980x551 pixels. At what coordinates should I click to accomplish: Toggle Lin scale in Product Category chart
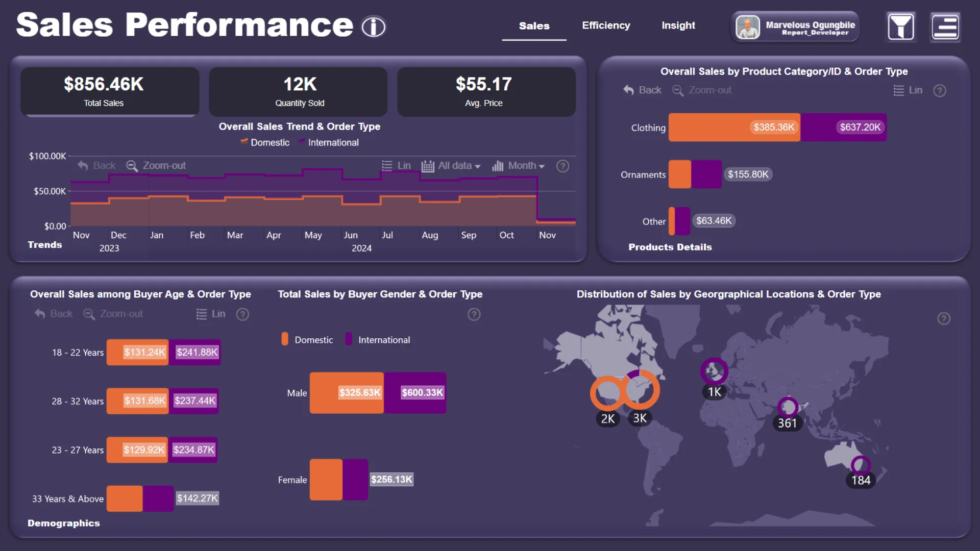[908, 90]
